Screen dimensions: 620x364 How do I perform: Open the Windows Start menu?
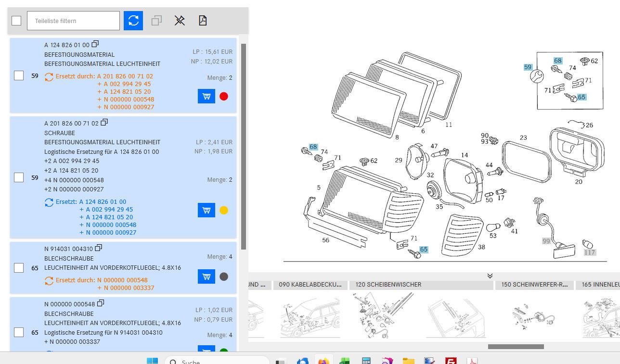pyautogui.click(x=152, y=361)
